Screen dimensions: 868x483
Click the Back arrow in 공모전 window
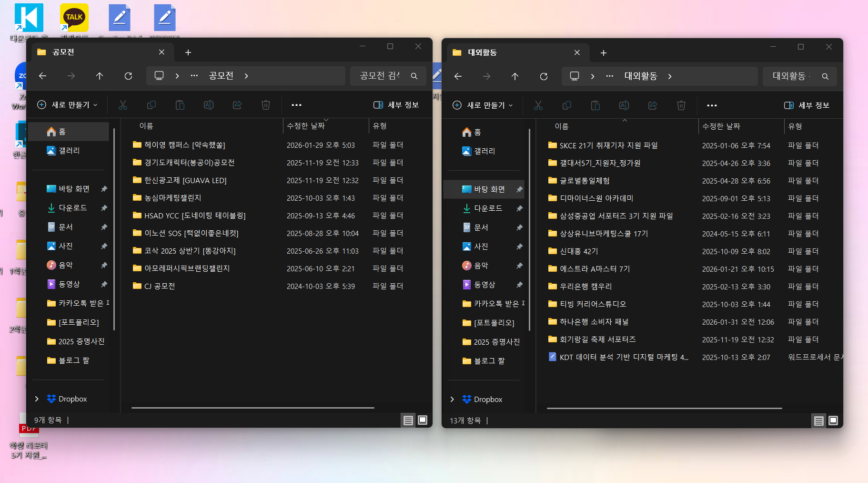coord(43,76)
